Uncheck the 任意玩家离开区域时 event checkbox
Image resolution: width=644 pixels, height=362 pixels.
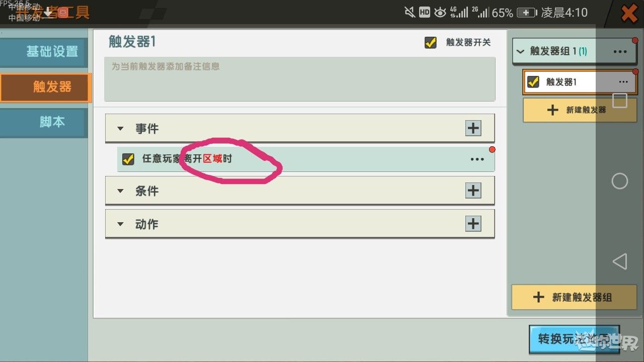coord(128,159)
